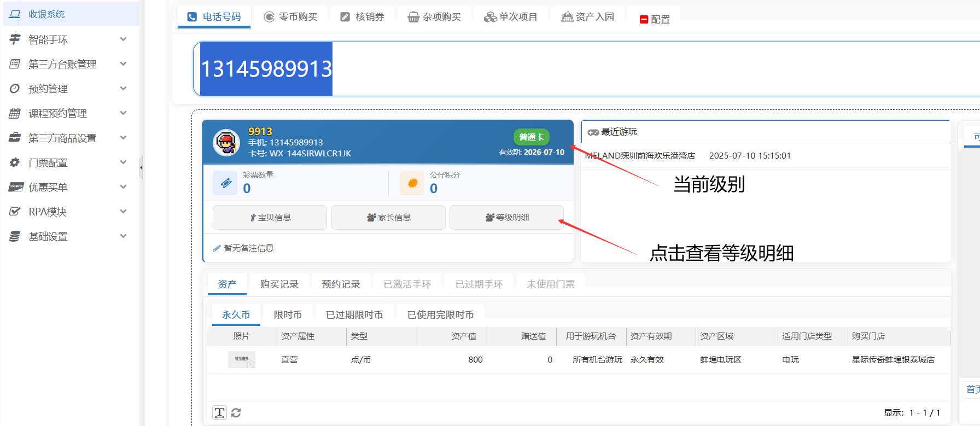Click the red 配置 icon tab
Image resolution: width=980 pixels, height=426 pixels.
[654, 19]
